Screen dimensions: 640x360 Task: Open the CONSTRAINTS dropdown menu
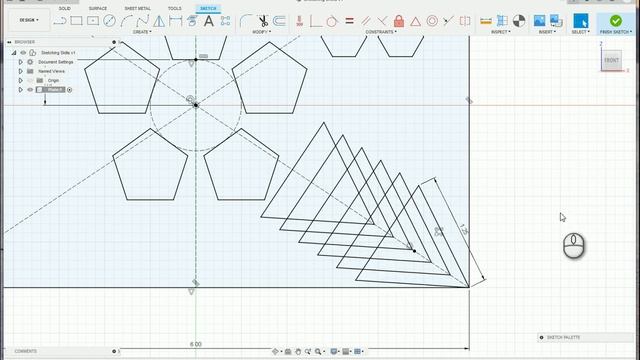click(x=381, y=32)
